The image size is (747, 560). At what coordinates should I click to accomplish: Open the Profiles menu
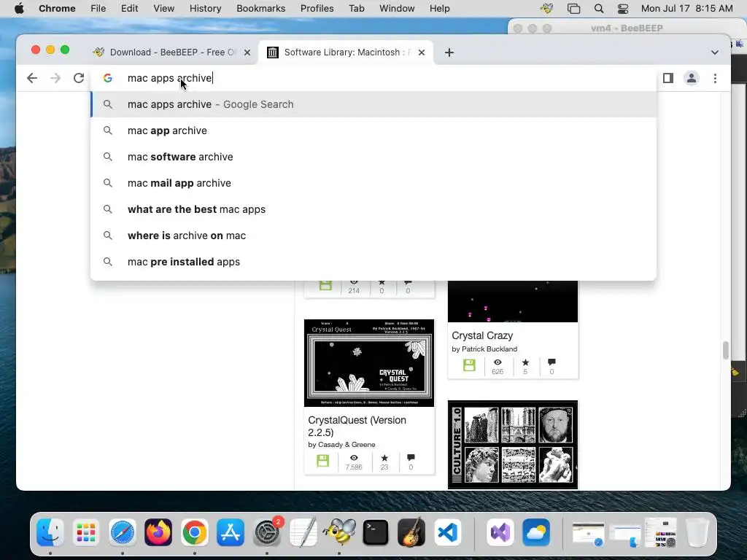(x=317, y=8)
